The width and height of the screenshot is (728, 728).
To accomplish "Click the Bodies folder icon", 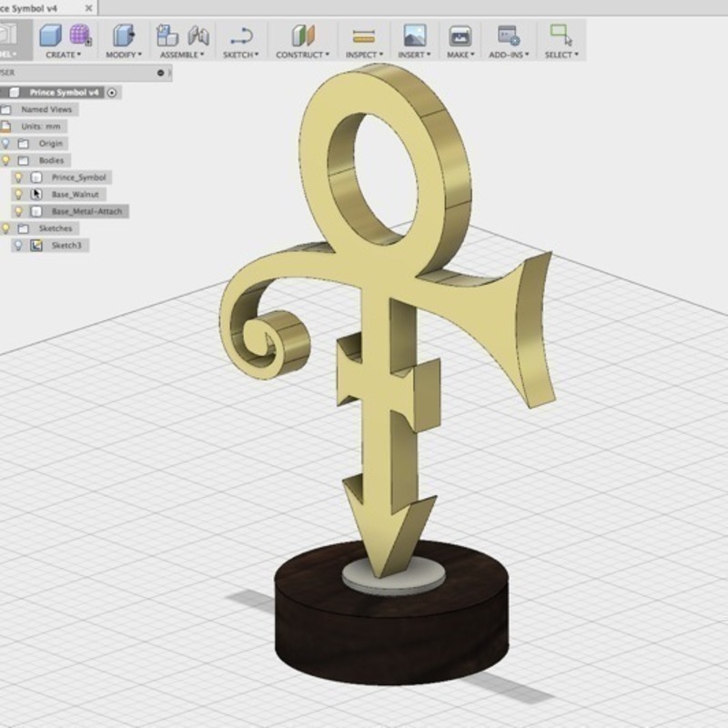I will click(x=24, y=161).
